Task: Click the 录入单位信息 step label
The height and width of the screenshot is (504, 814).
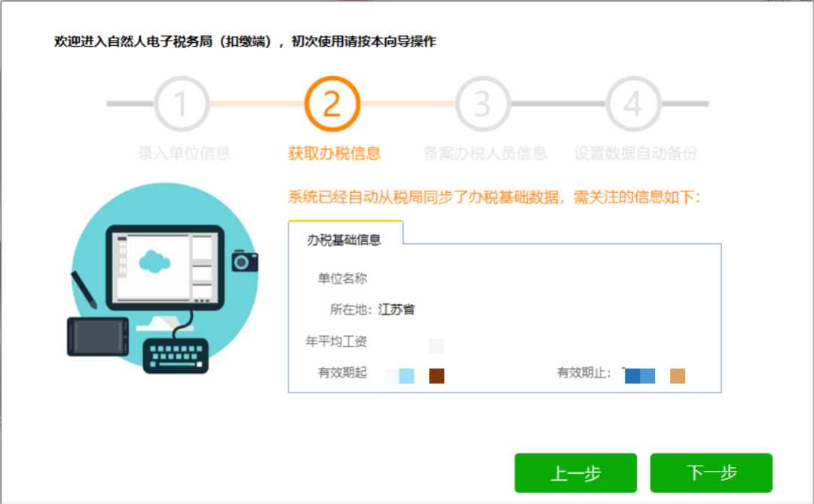Action: coord(184,154)
